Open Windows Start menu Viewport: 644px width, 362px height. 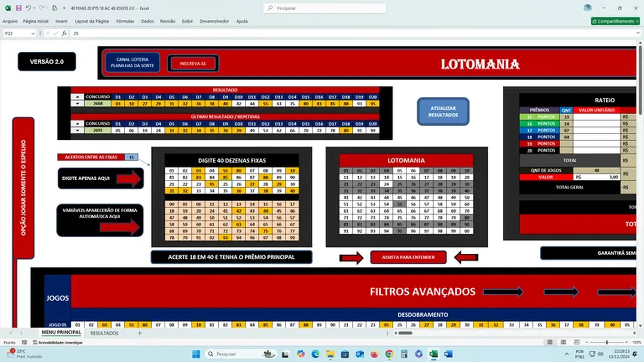pyautogui.click(x=196, y=354)
